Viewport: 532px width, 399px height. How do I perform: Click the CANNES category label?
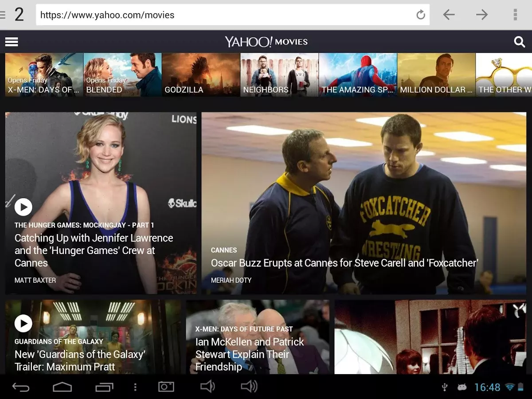click(x=224, y=250)
